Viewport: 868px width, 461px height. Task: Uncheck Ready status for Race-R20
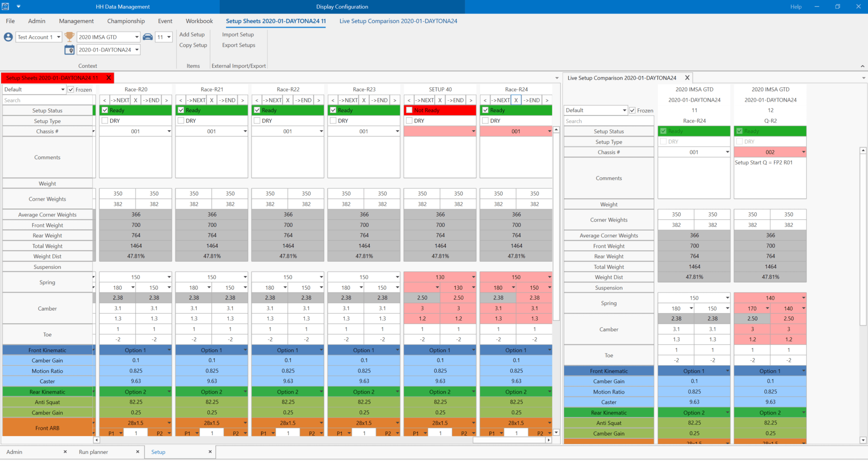coord(105,110)
